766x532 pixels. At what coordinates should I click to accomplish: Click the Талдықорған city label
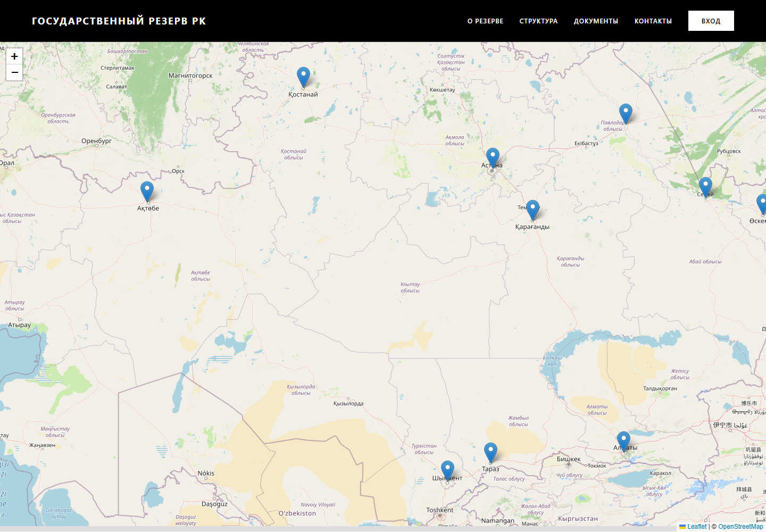tap(660, 388)
